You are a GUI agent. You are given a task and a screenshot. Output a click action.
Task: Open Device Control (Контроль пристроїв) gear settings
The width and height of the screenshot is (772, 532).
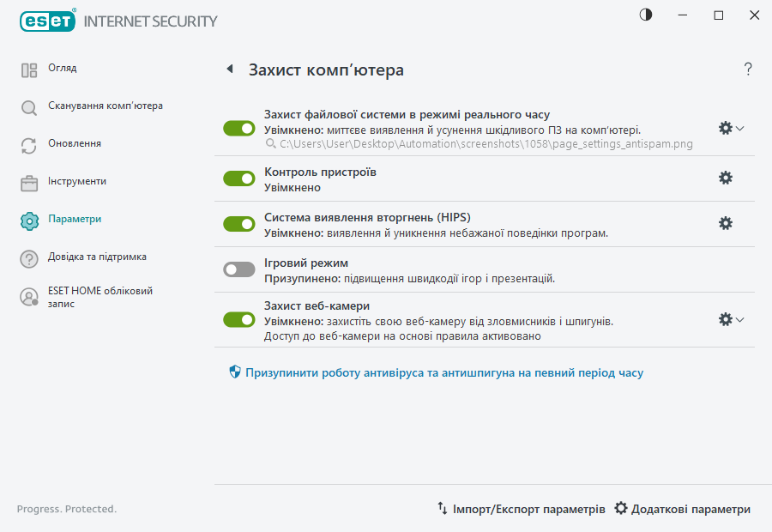tap(726, 178)
